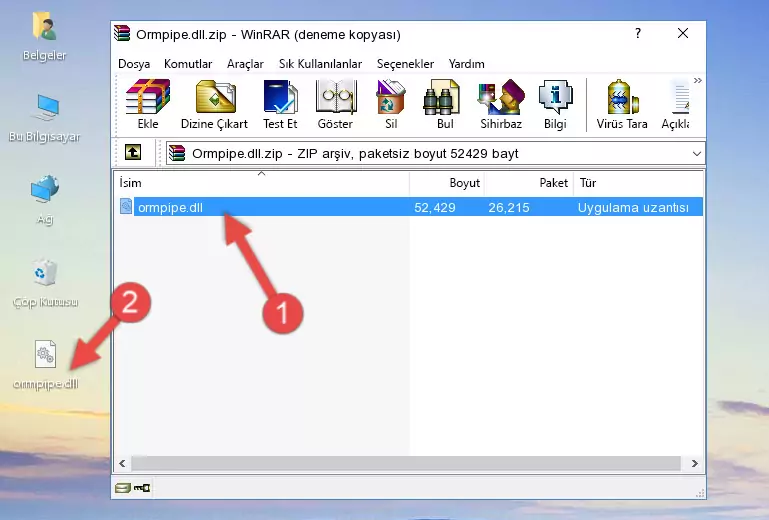The image size is (769, 520).
Task: Click the Bul (Find) binoculars icon
Action: point(445,104)
